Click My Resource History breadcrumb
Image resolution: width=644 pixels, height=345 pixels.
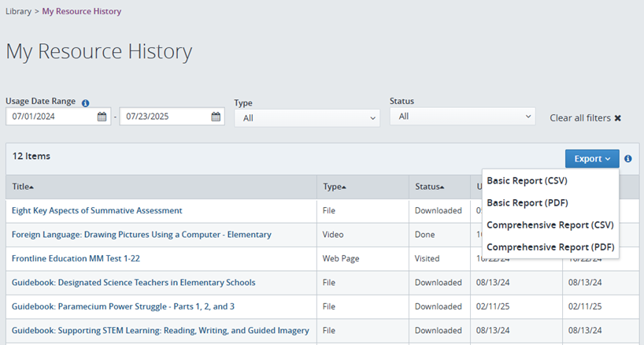point(82,12)
